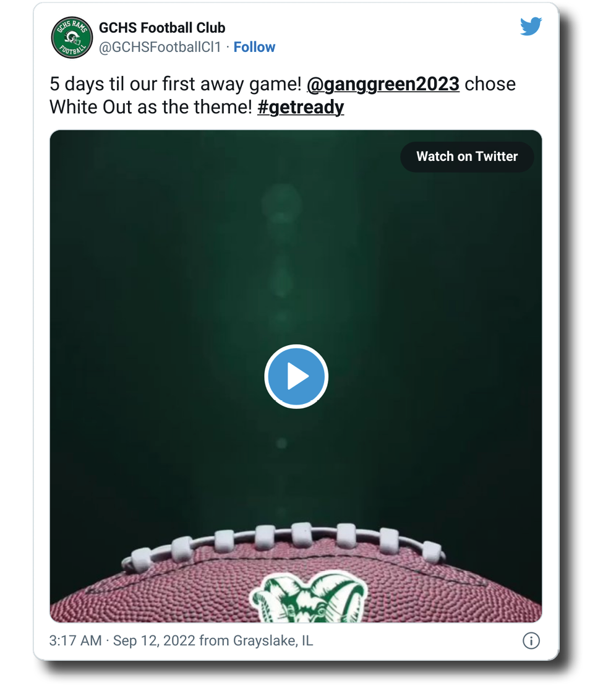The image size is (616, 688).
Task: Click the Twitter bird logo
Action: click(x=531, y=27)
